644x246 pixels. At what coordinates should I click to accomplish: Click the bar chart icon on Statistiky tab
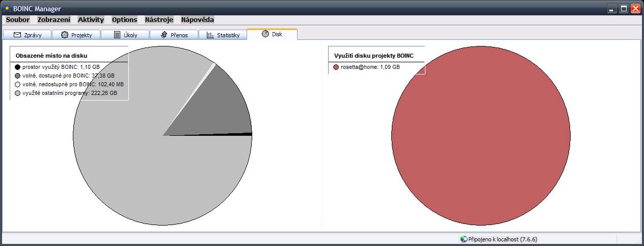tap(210, 35)
